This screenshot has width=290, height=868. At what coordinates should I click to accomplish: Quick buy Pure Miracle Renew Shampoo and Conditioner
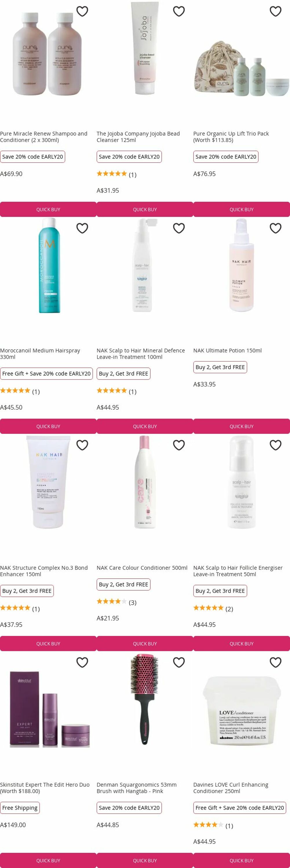tap(48, 209)
